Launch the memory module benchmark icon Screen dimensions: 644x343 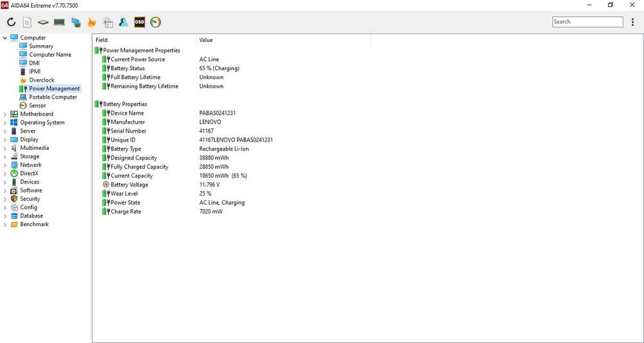(59, 22)
